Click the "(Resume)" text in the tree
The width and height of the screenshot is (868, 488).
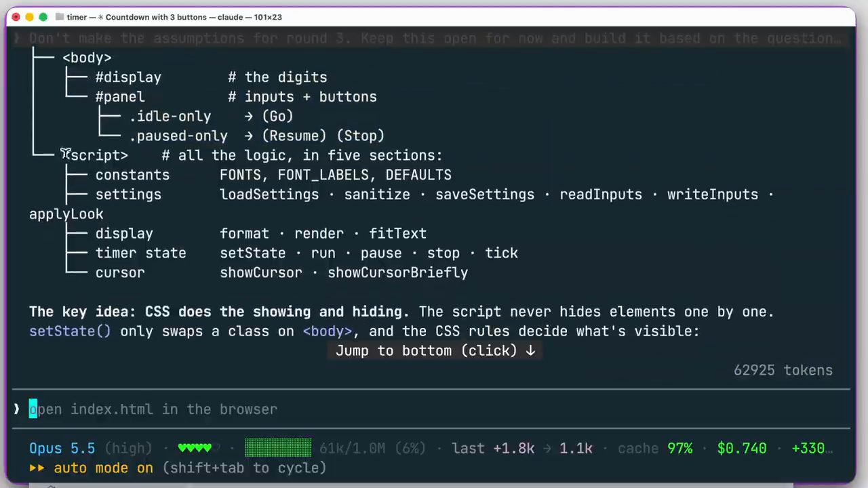click(x=295, y=136)
